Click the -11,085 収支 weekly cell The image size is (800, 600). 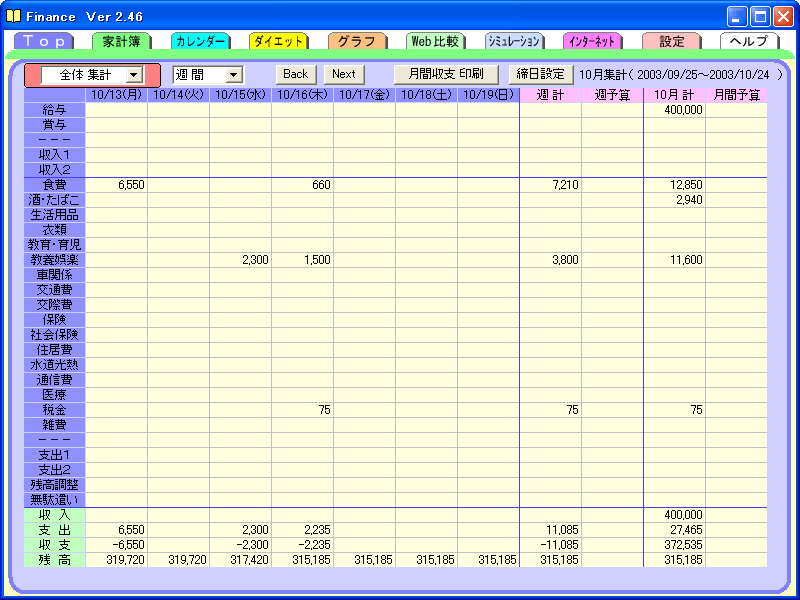click(551, 545)
